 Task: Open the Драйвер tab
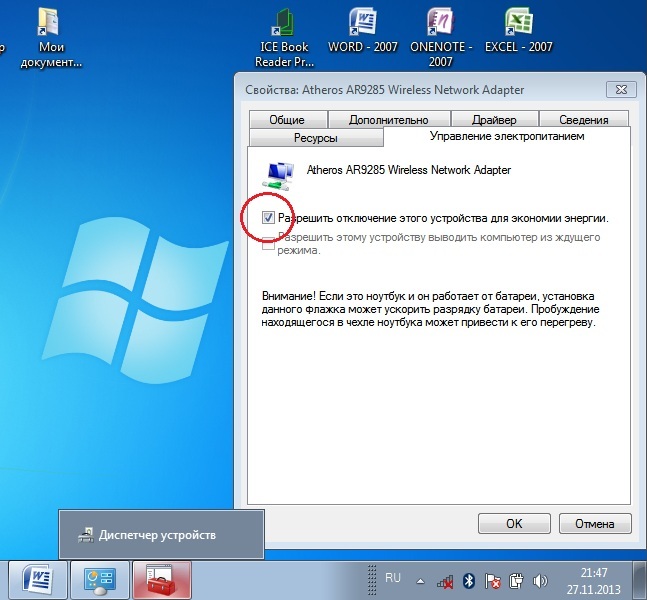[493, 120]
